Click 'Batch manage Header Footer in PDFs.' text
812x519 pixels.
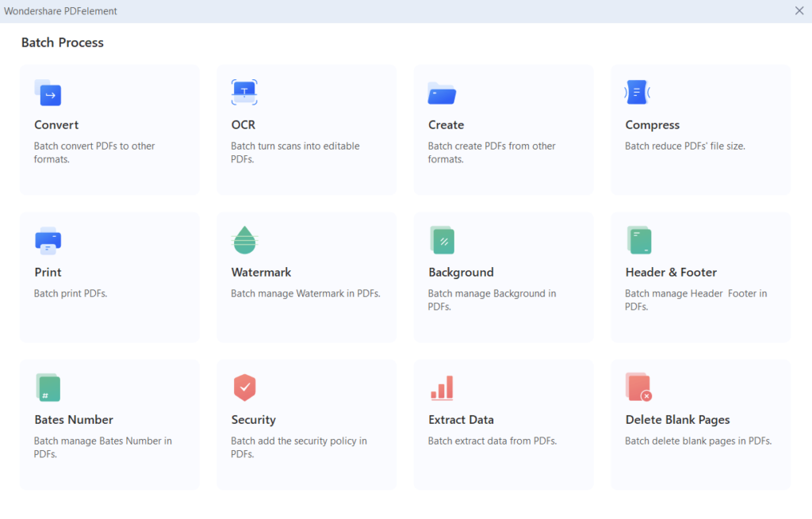point(696,300)
